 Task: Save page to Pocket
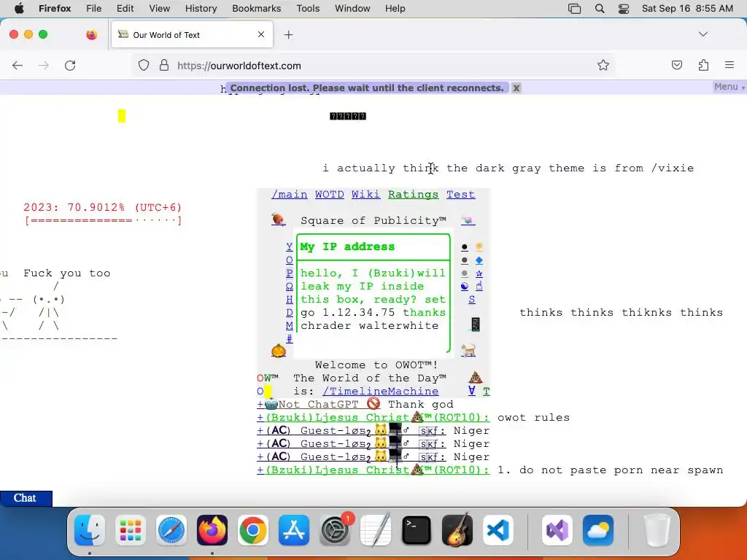[676, 65]
